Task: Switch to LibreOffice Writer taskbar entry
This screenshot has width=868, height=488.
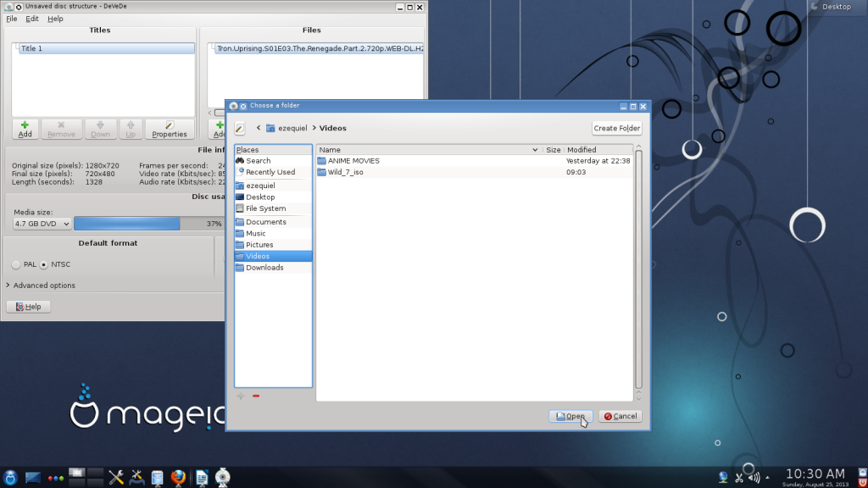Action: click(202, 478)
